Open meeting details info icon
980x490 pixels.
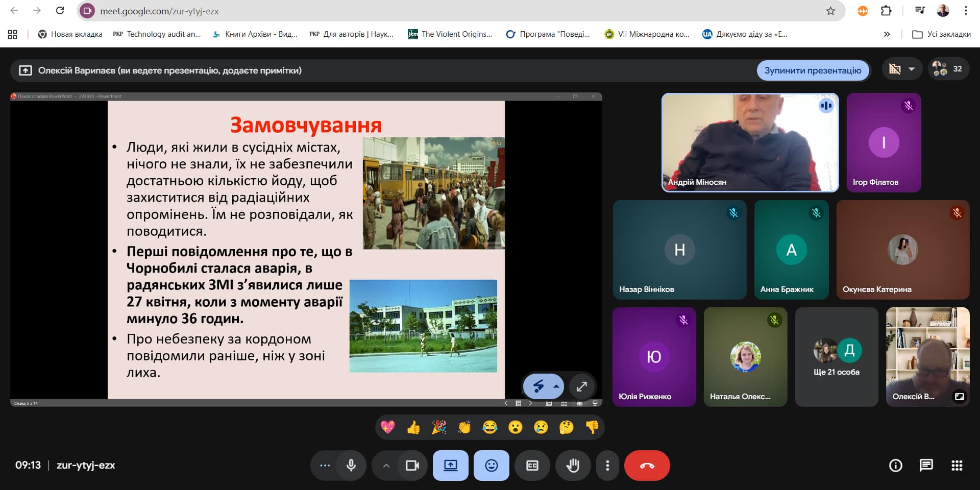tap(895, 465)
